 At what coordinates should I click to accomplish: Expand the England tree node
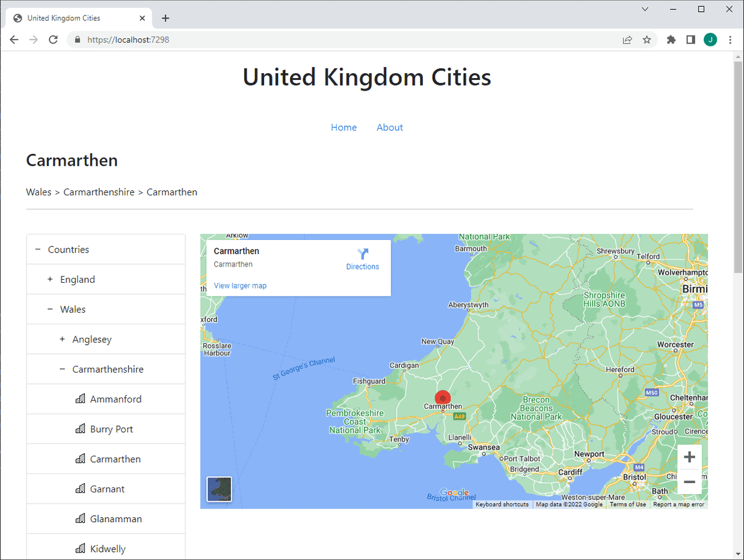click(x=50, y=279)
